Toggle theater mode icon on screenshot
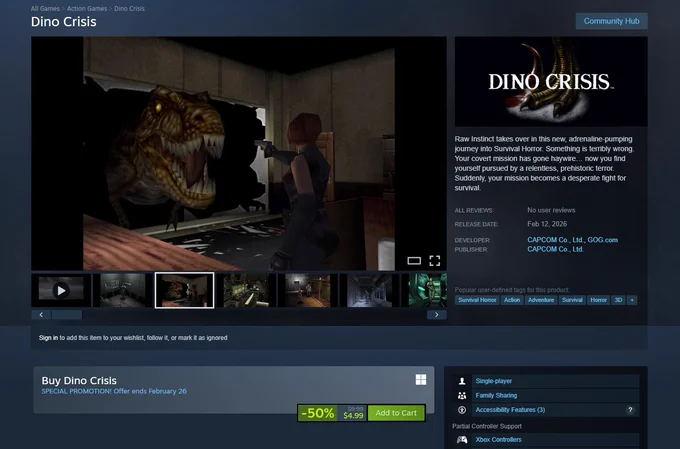 414,260
